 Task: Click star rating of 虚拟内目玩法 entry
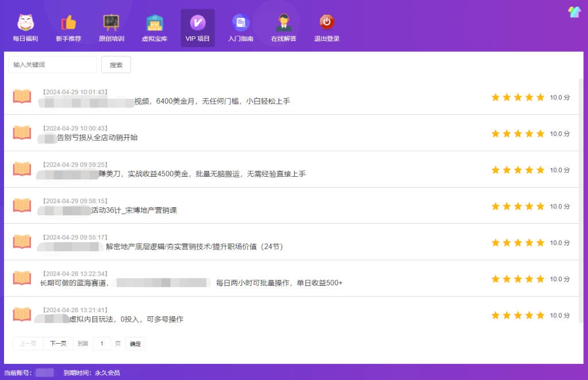coord(518,316)
